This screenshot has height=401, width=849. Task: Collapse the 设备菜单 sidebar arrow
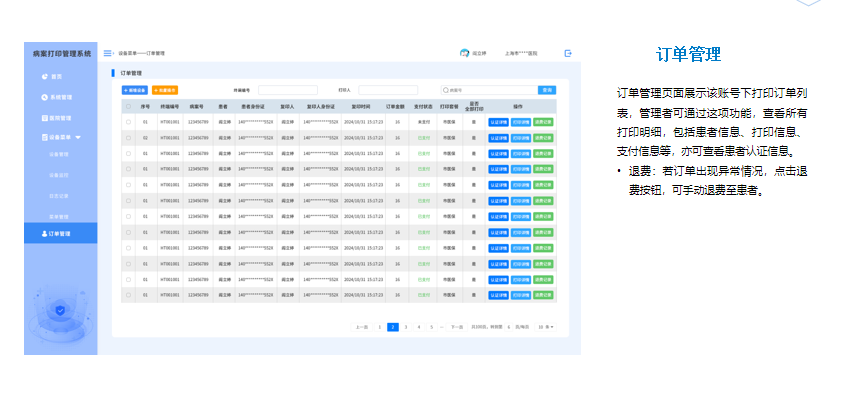78,136
